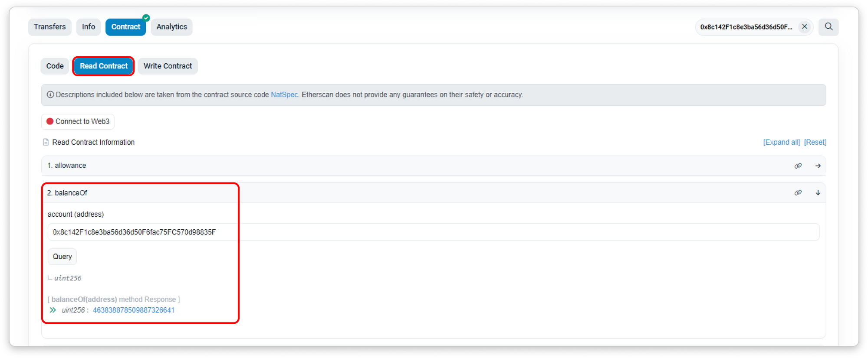Click the search magnifier icon
The height and width of the screenshot is (358, 868).
coord(829,27)
